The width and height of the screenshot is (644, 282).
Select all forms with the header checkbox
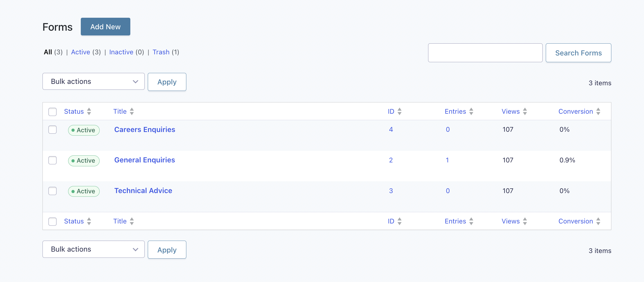(x=52, y=112)
